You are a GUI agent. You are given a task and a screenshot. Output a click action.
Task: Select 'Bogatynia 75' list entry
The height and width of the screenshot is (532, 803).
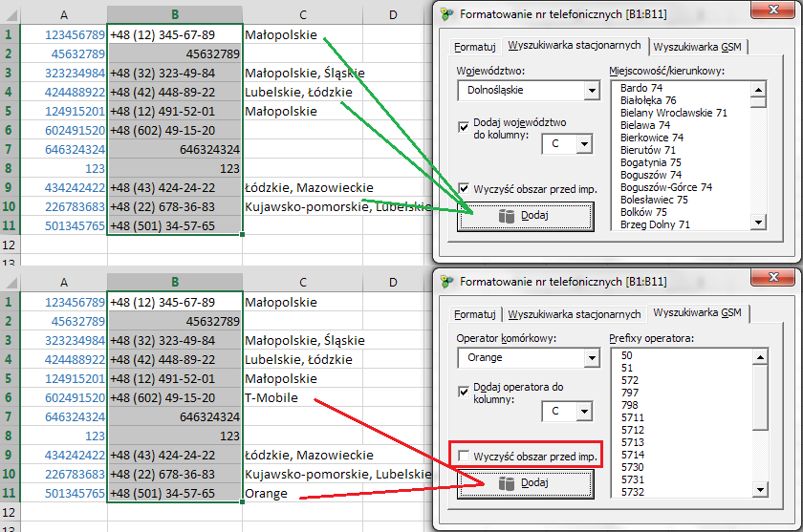coord(650,162)
